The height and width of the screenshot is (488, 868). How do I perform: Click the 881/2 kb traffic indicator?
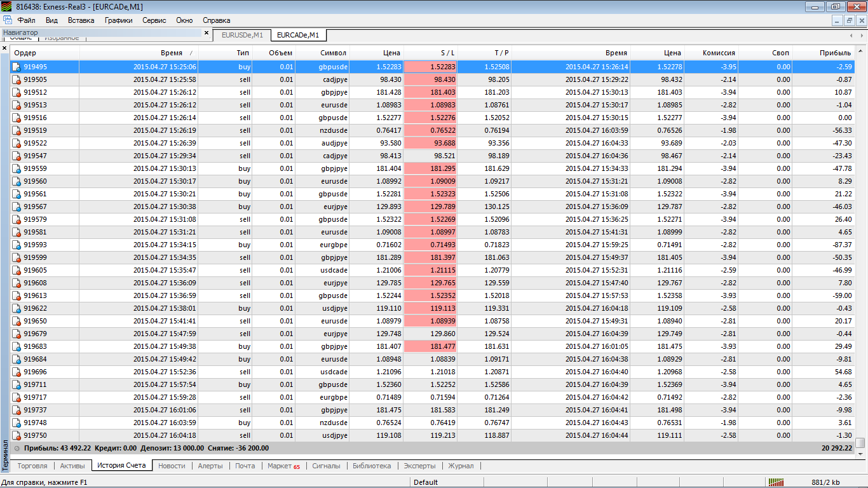(x=826, y=482)
